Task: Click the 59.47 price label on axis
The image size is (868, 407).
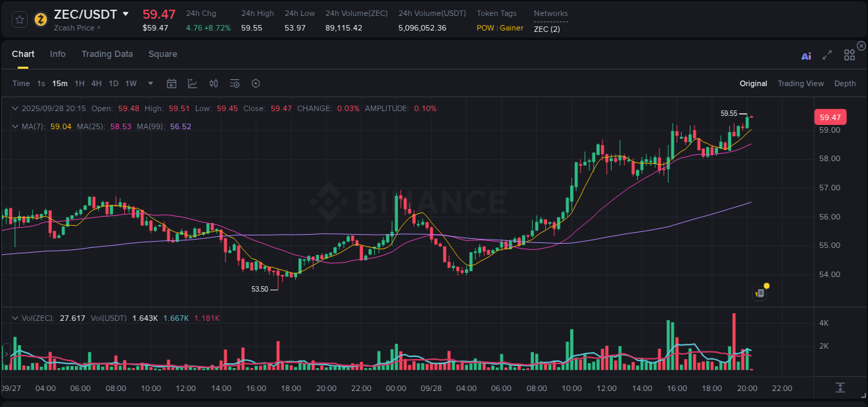Action: 830,117
